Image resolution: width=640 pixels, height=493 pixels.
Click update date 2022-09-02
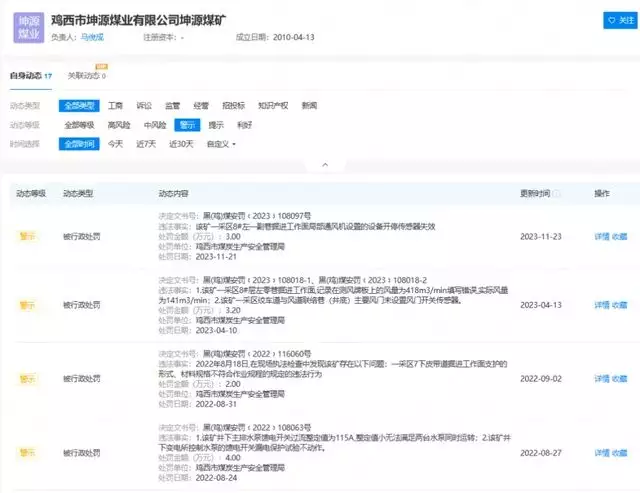point(541,379)
